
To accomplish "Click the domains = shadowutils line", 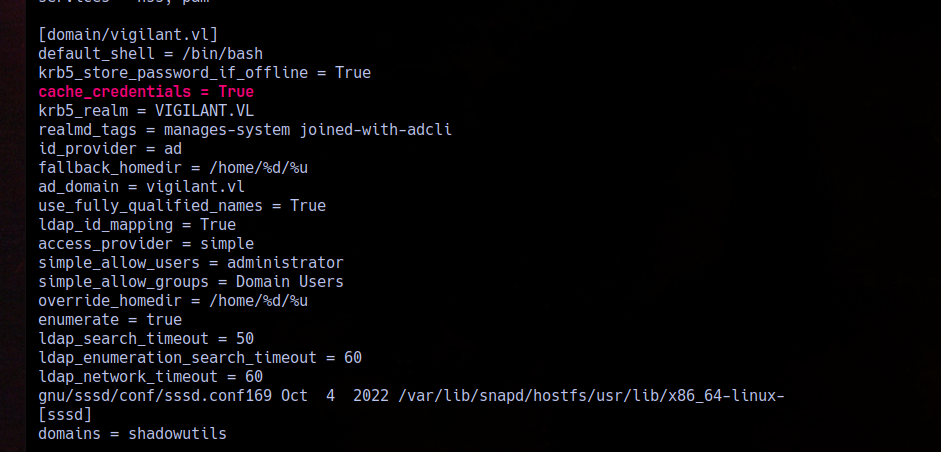I will pos(133,434).
